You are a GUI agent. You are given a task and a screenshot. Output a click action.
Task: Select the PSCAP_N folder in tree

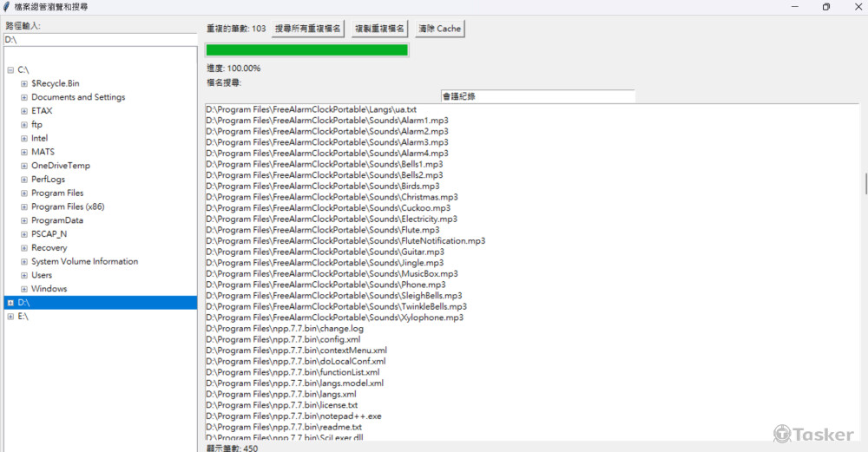pyautogui.click(x=49, y=234)
